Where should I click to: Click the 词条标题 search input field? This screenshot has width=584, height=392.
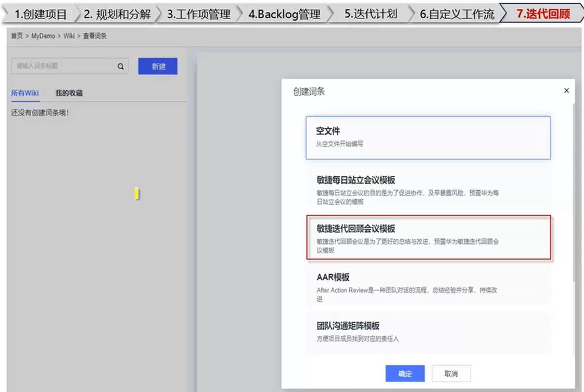click(x=62, y=66)
